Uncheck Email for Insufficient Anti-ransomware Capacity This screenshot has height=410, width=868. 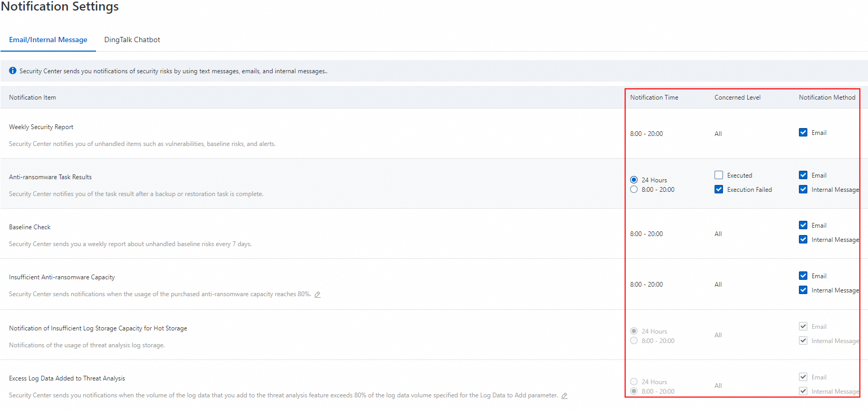(x=803, y=276)
